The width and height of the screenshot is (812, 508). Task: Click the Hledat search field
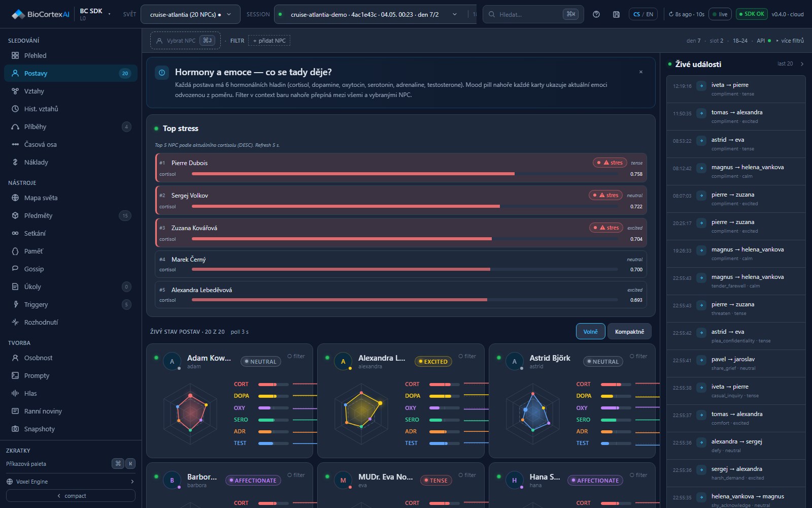[533, 14]
